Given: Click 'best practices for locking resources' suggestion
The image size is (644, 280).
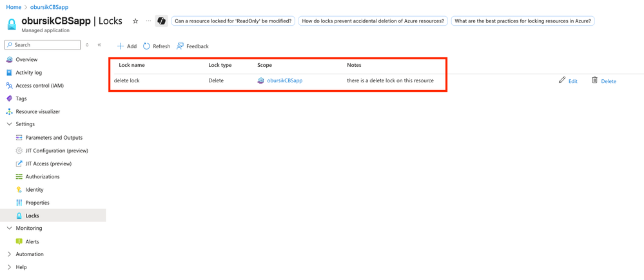Looking at the screenshot, I should coord(522,21).
